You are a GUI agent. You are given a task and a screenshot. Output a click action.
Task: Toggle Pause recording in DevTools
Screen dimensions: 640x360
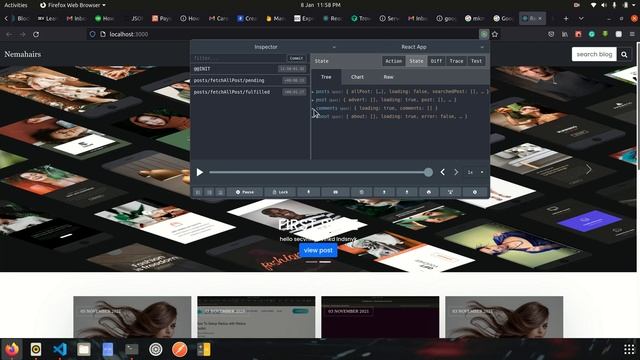point(245,192)
